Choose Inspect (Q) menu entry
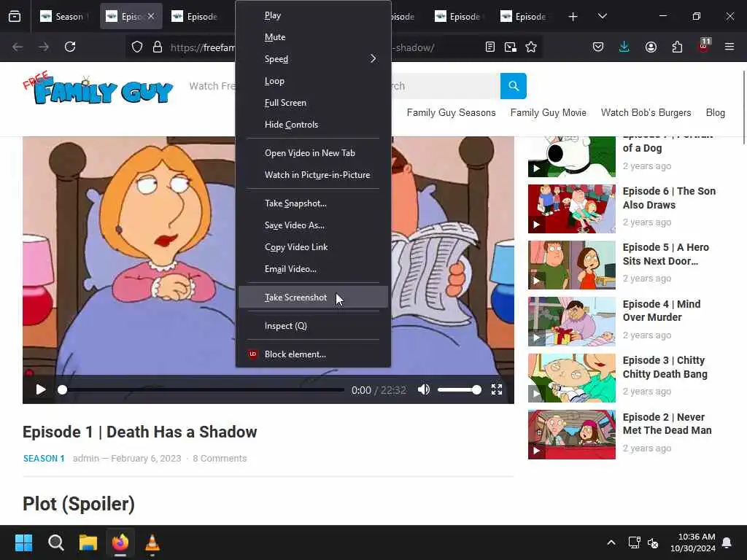This screenshot has width=747, height=560. point(313,326)
